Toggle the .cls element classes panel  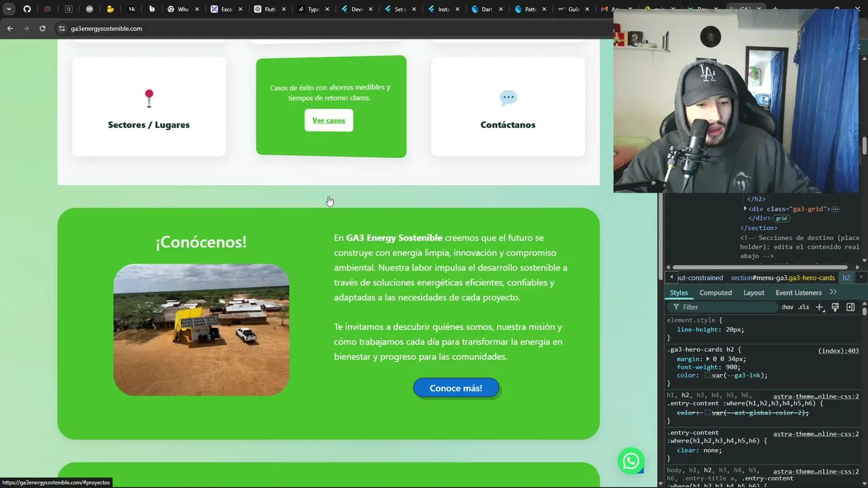pyautogui.click(x=804, y=307)
